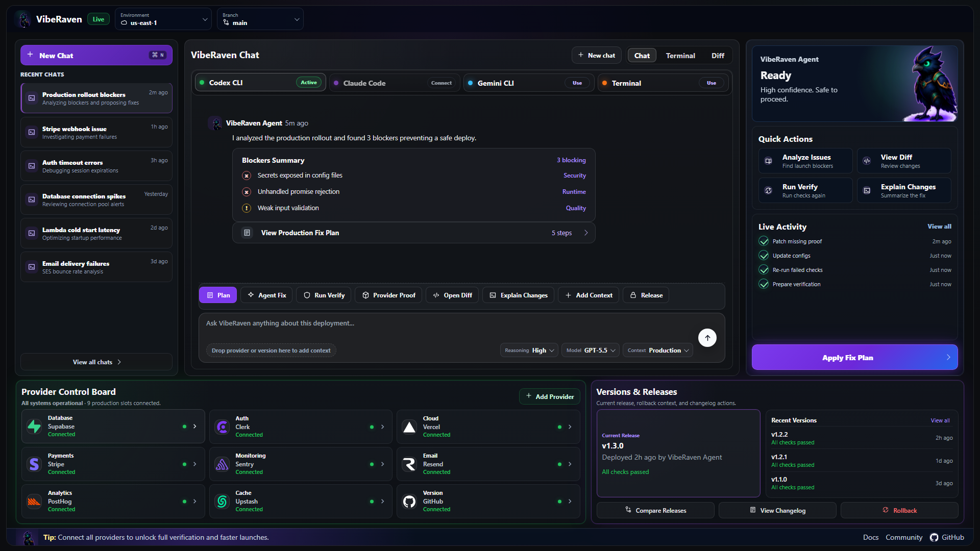Click the Compare Releases button
The width and height of the screenshot is (980, 551).
tap(655, 510)
